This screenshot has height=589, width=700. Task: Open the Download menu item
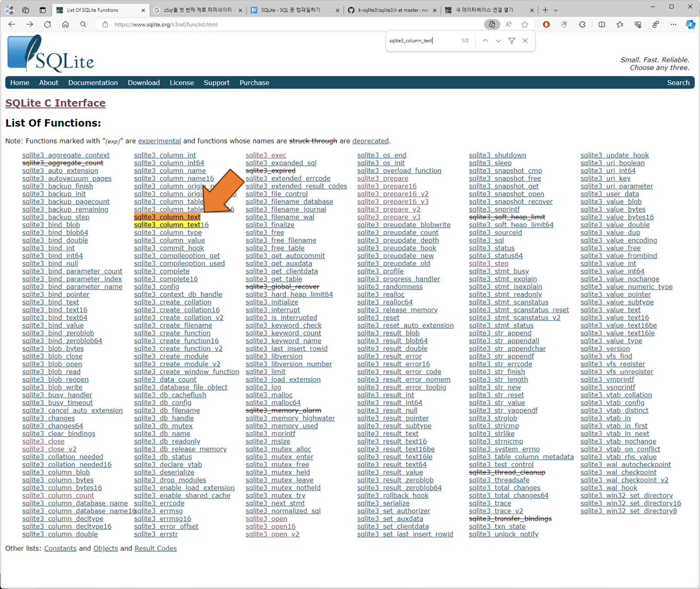[x=144, y=83]
